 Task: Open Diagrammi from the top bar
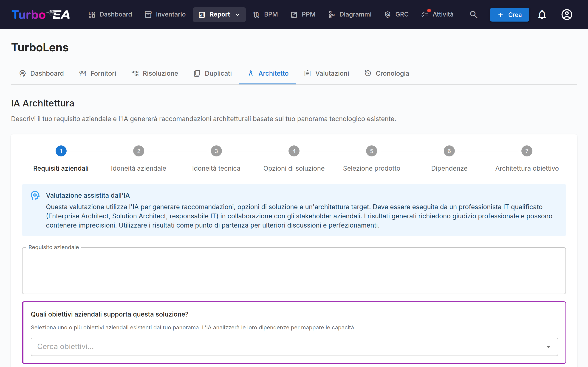[x=350, y=14]
